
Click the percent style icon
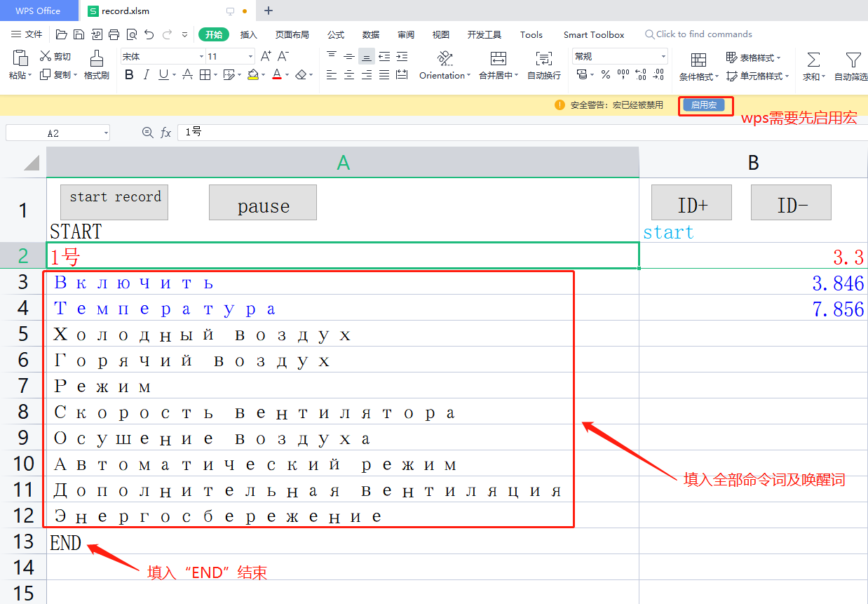[605, 74]
